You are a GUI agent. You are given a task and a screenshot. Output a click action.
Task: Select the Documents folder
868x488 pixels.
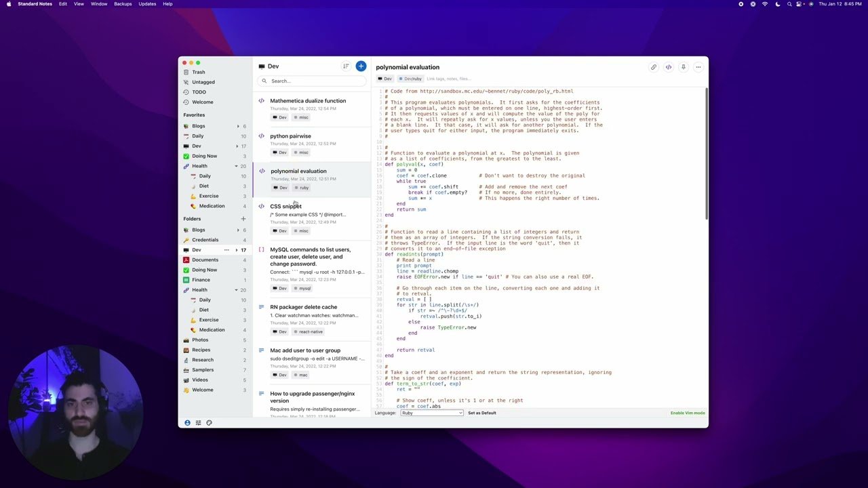[215, 260]
